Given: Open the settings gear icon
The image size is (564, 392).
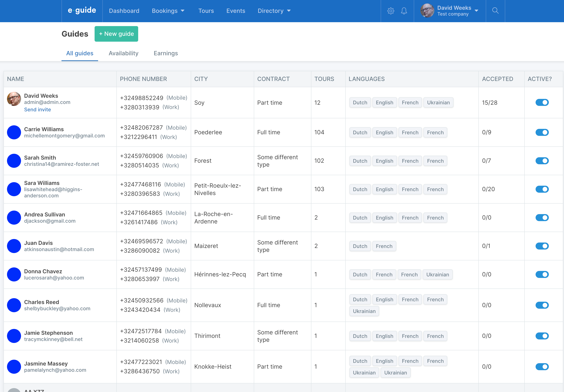Looking at the screenshot, I should coord(390,11).
